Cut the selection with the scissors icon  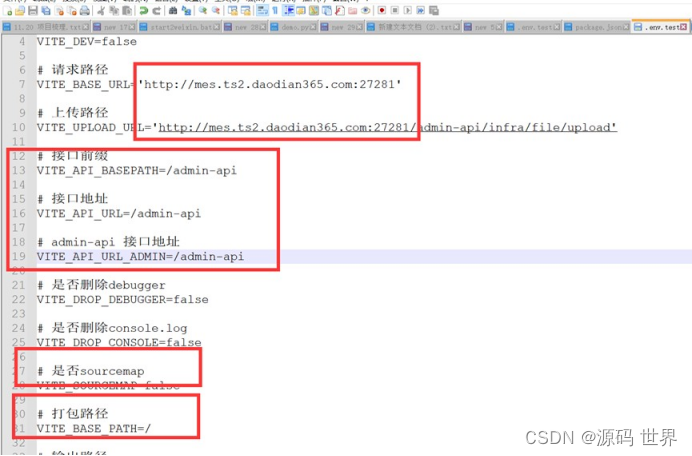click(x=101, y=11)
